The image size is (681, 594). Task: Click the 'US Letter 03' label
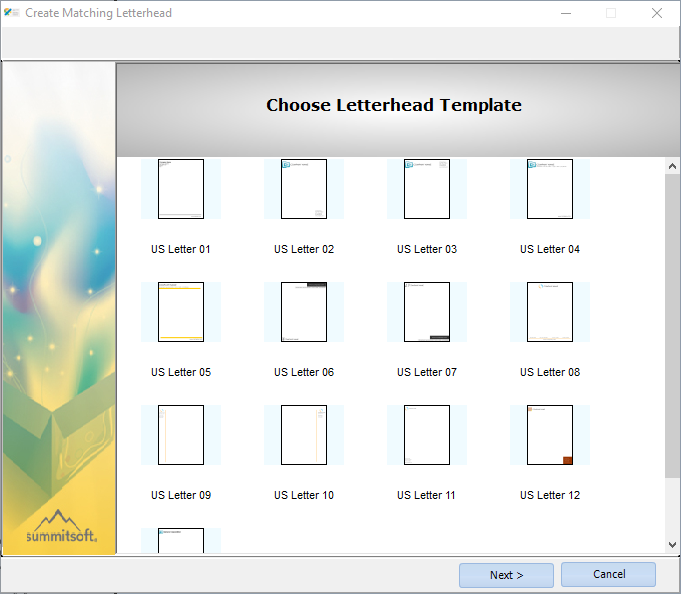(x=426, y=249)
